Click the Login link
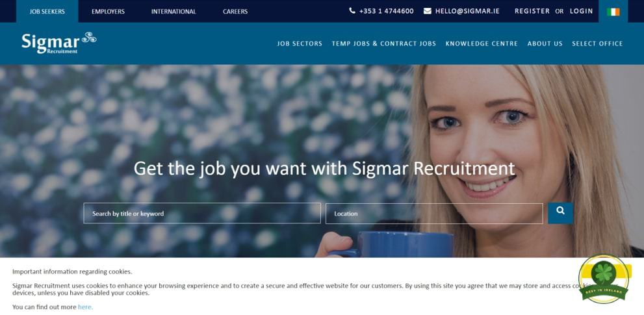This screenshot has width=644, height=315. pyautogui.click(x=581, y=11)
